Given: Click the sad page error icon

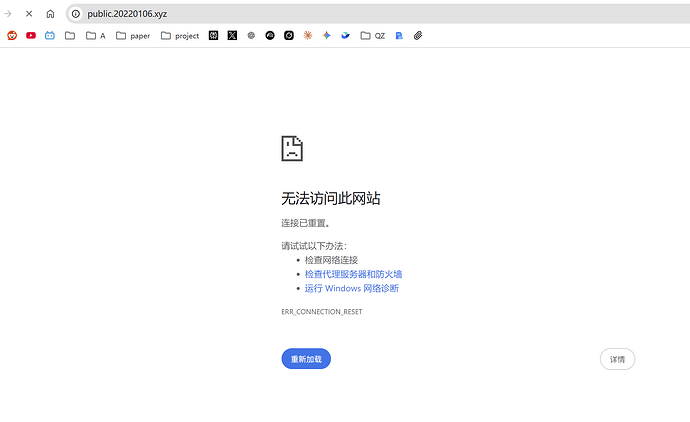Looking at the screenshot, I should (x=292, y=148).
